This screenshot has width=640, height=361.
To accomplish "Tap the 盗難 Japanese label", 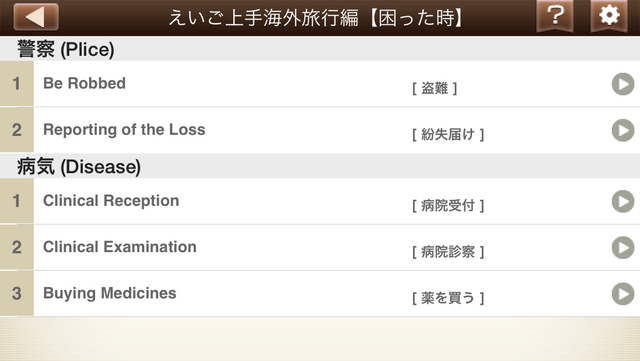I will 435,88.
